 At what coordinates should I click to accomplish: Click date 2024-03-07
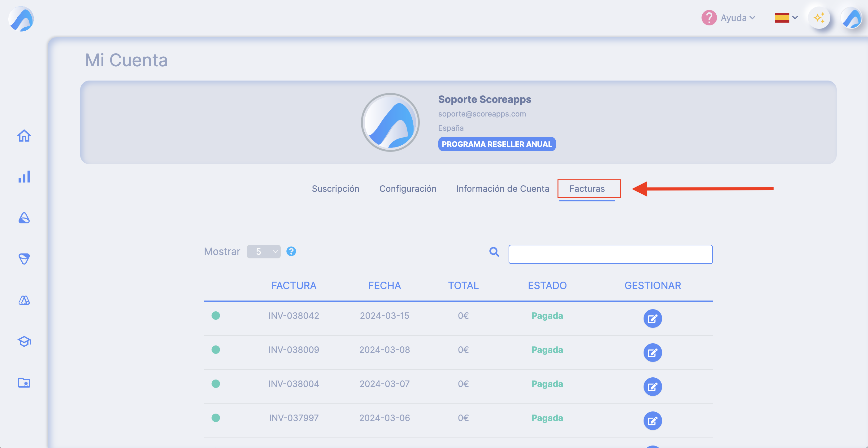384,384
